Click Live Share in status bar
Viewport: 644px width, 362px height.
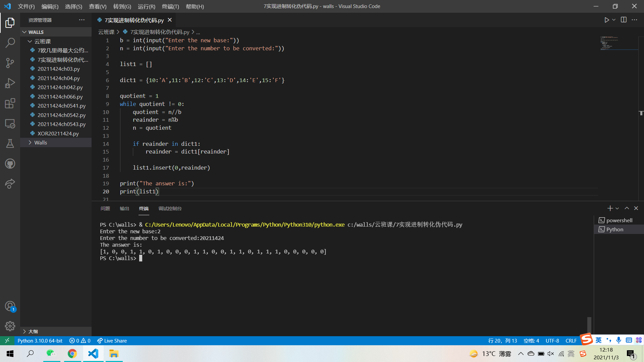112,341
